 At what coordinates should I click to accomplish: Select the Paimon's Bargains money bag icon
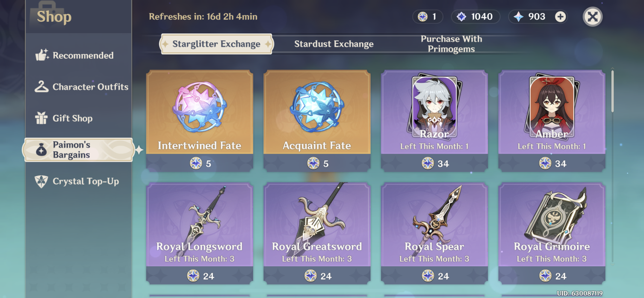coord(41,150)
